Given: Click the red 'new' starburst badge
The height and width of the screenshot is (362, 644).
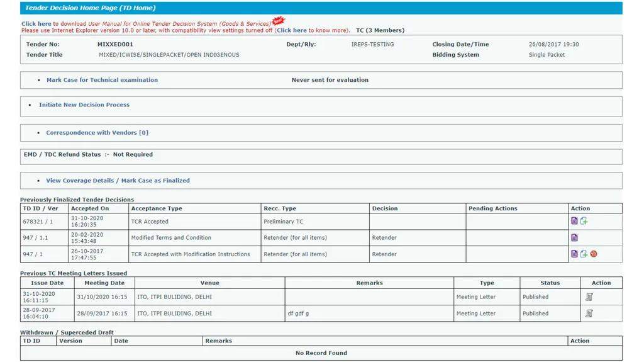Looking at the screenshot, I should pos(279,20).
